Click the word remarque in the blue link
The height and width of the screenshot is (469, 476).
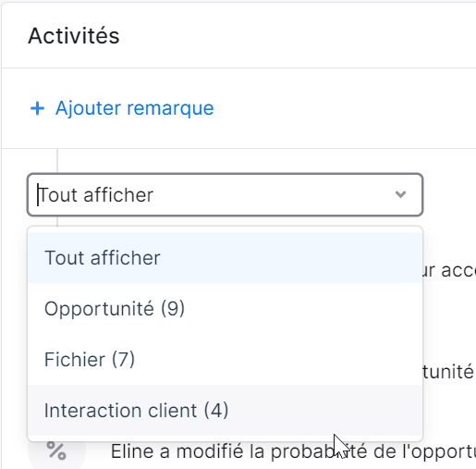click(170, 108)
